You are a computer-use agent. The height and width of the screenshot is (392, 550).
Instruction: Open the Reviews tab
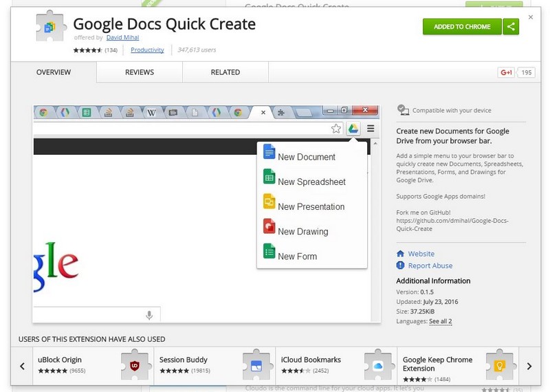(x=140, y=72)
